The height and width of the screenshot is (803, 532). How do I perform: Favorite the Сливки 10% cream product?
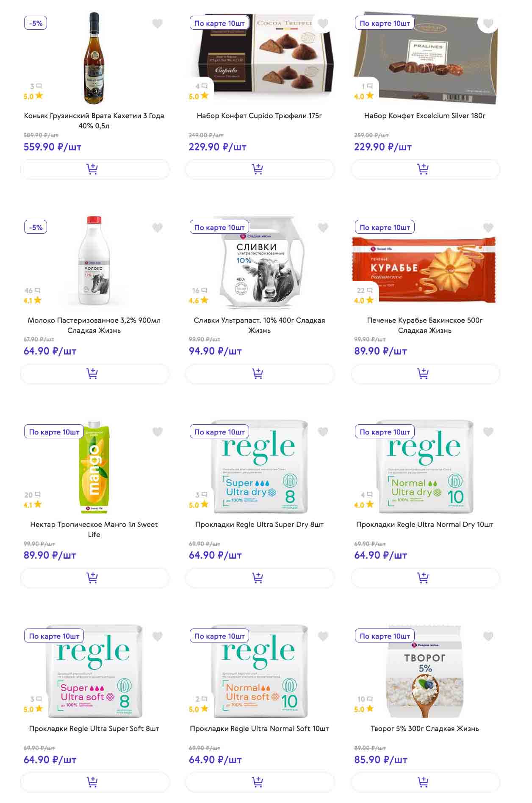coord(323,228)
